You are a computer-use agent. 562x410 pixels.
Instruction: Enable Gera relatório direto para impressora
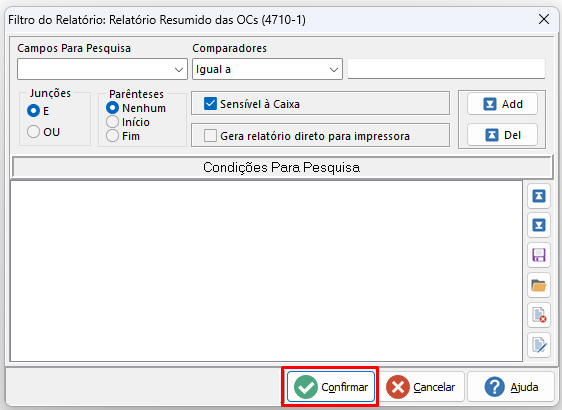pos(210,136)
